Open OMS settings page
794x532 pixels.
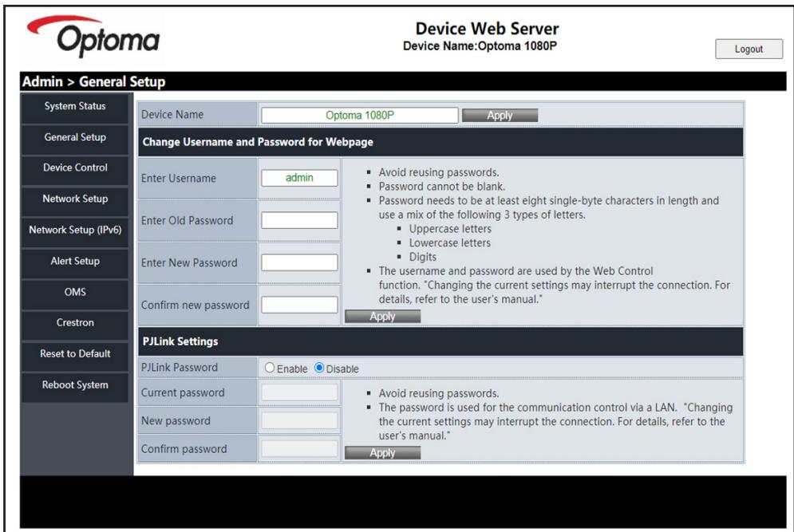pos(75,293)
